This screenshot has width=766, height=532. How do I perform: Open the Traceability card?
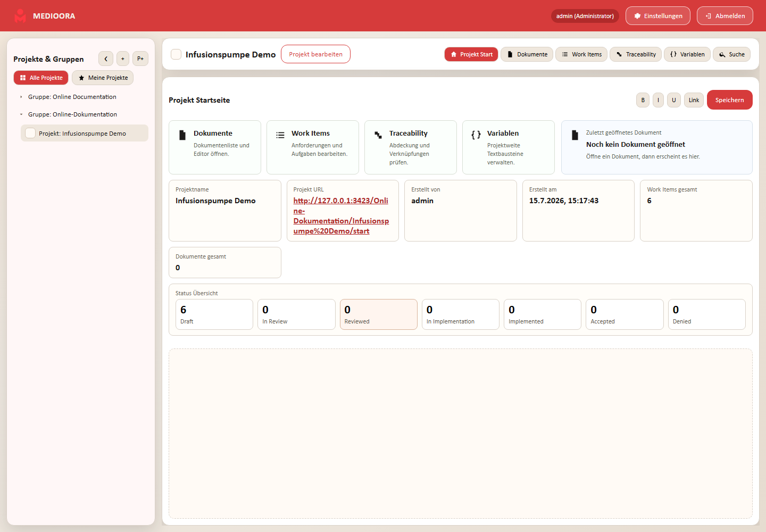point(411,147)
